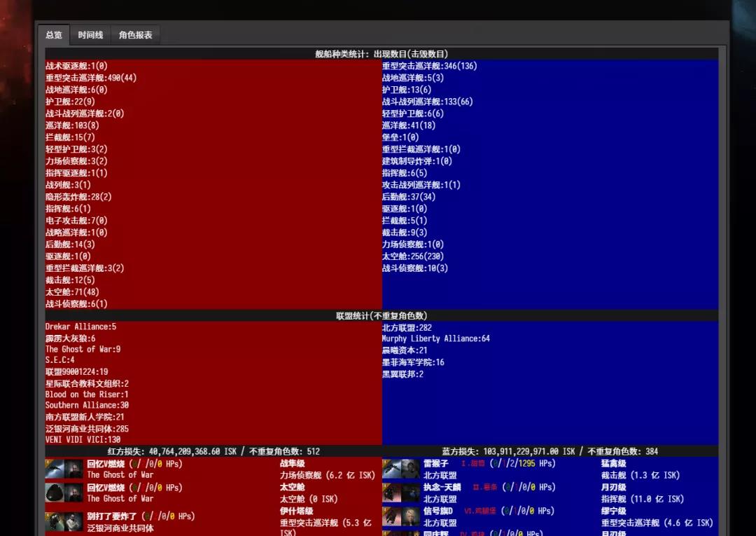Open pilot portrait next to 雷猴子
The image size is (756, 536).
[x=411, y=469]
